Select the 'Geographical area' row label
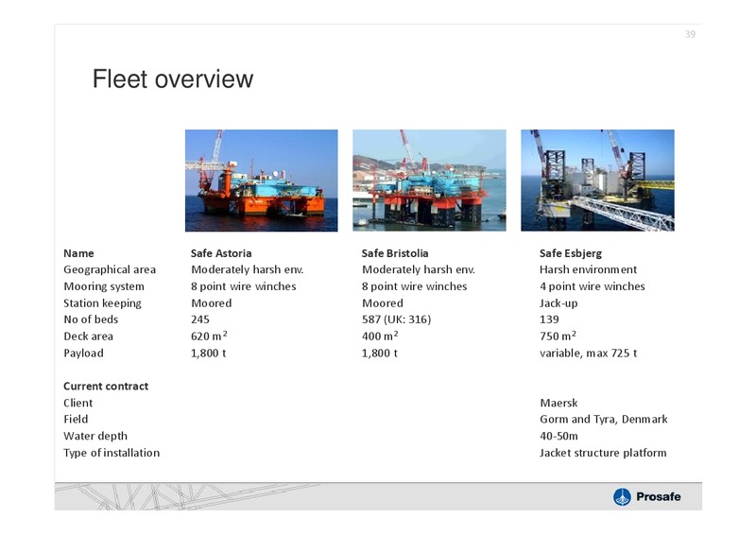This screenshot has height=535, width=756. coord(110,270)
